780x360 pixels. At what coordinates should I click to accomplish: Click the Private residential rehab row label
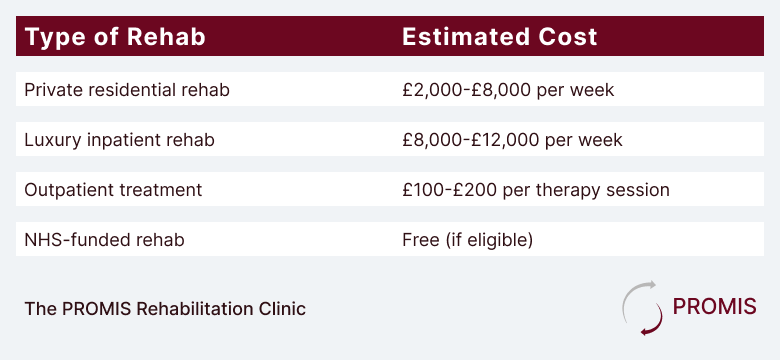tap(127, 90)
